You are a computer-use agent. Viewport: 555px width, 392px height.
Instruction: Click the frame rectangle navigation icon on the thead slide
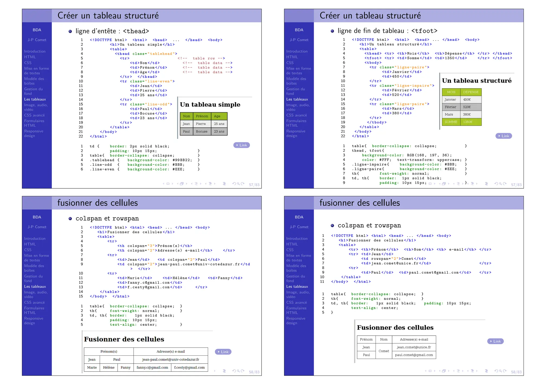click(168, 184)
